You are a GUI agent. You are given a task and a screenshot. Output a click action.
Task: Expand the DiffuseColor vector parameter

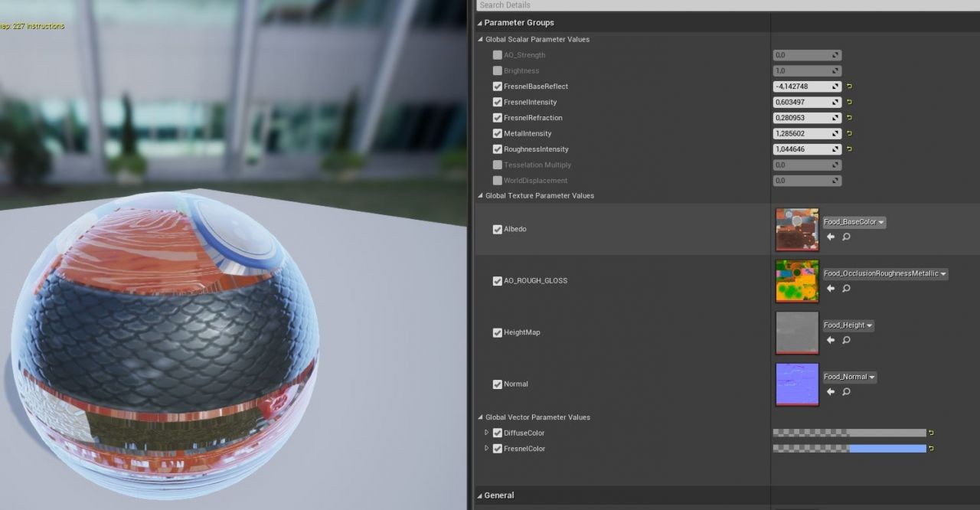tap(487, 433)
